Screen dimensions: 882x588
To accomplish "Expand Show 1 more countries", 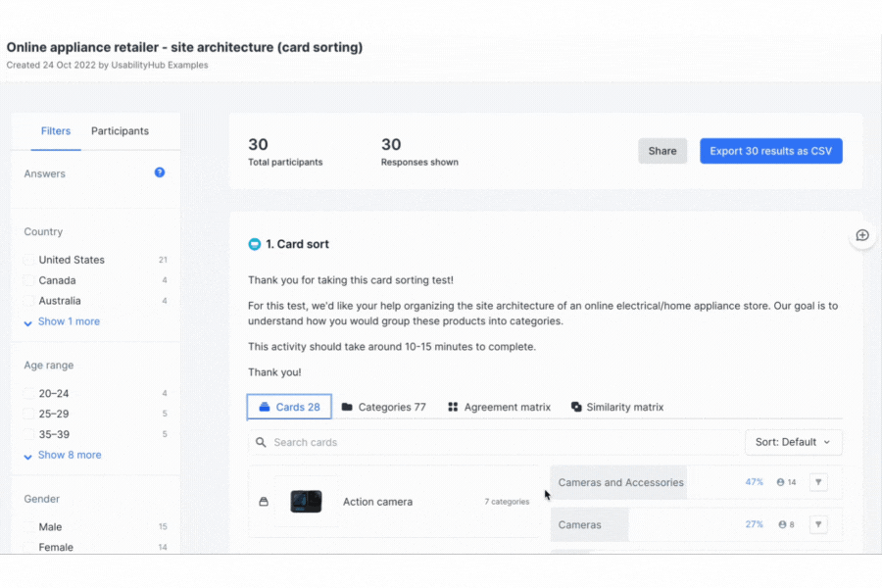I will pyautogui.click(x=68, y=321).
